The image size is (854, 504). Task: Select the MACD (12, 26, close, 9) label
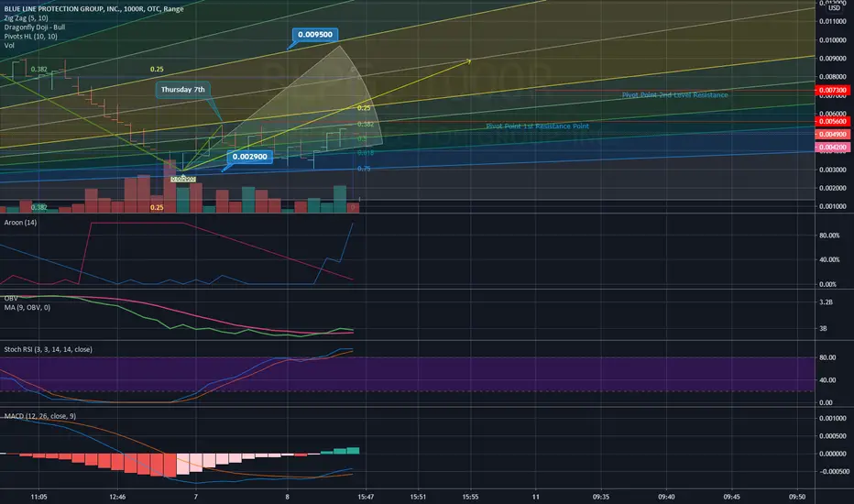[x=40, y=416]
